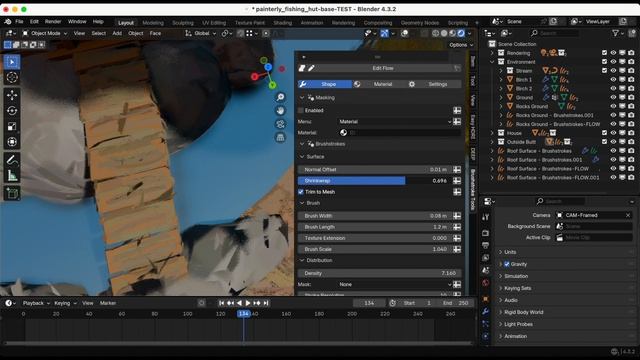Open viewport Add menu
Image resolution: width=640 pixels, height=360 pixels.
pyautogui.click(x=117, y=33)
